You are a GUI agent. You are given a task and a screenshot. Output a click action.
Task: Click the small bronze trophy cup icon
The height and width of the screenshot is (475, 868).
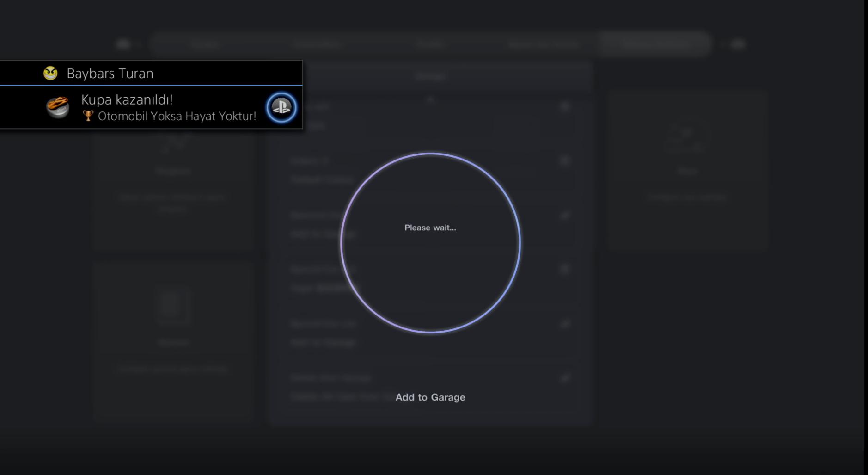tap(88, 116)
